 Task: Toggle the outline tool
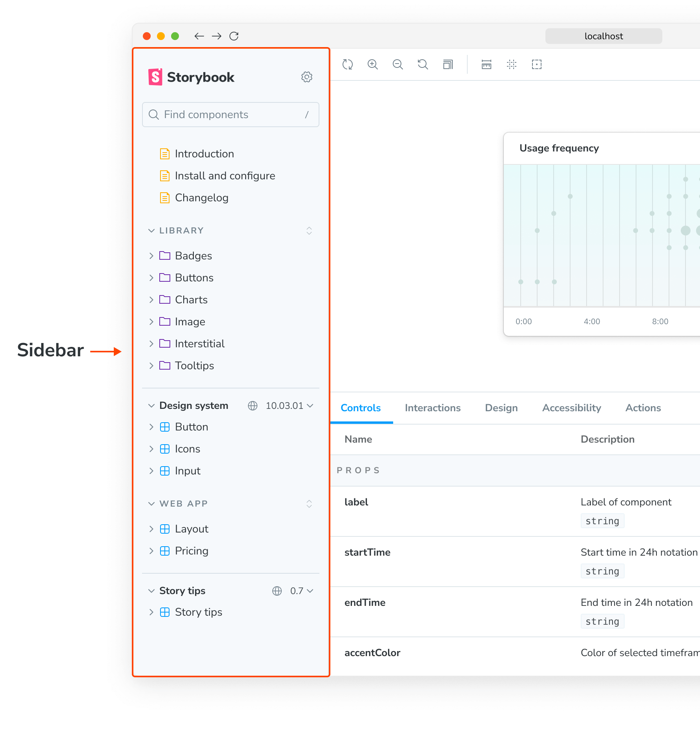(x=536, y=64)
